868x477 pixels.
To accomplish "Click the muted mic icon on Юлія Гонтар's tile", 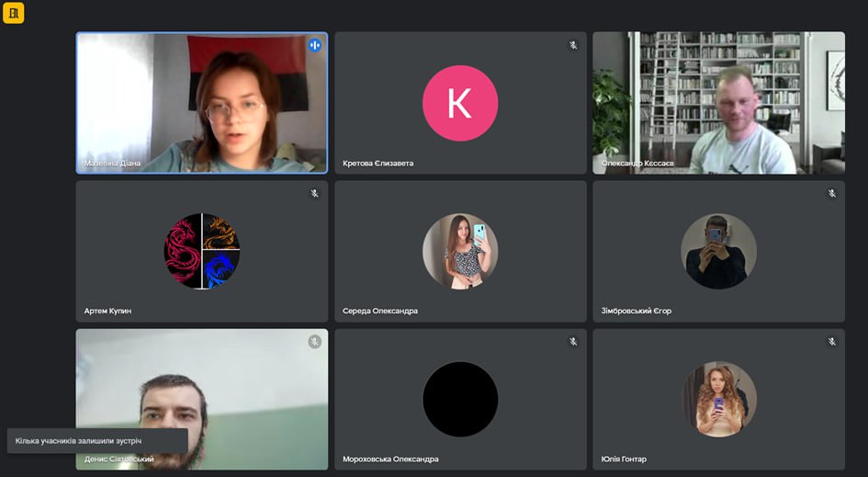I will [831, 342].
